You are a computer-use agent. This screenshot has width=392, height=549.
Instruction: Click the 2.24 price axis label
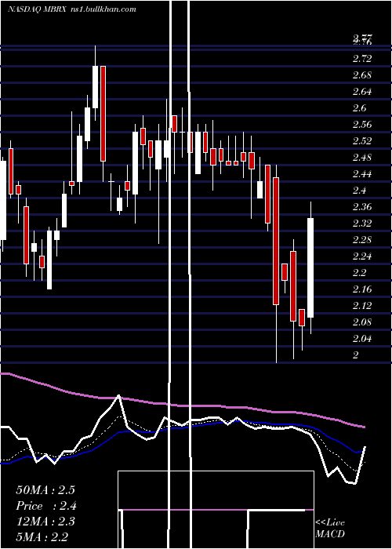[x=362, y=256]
